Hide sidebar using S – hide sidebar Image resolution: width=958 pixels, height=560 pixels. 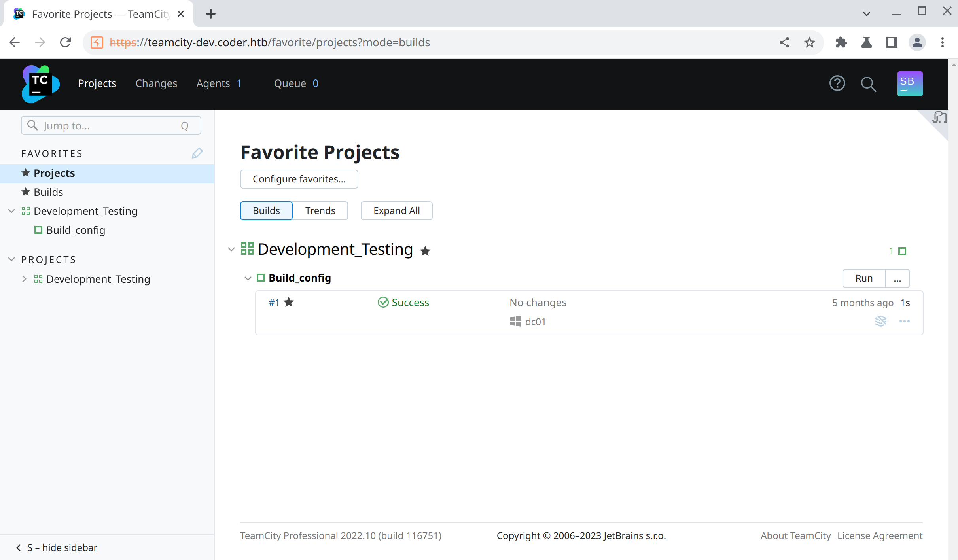[x=57, y=547]
